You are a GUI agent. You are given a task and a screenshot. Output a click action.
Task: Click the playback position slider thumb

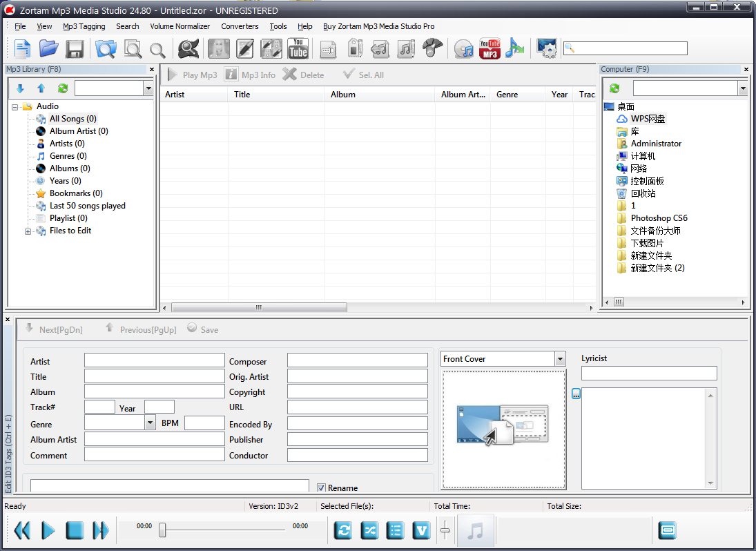coord(162,530)
